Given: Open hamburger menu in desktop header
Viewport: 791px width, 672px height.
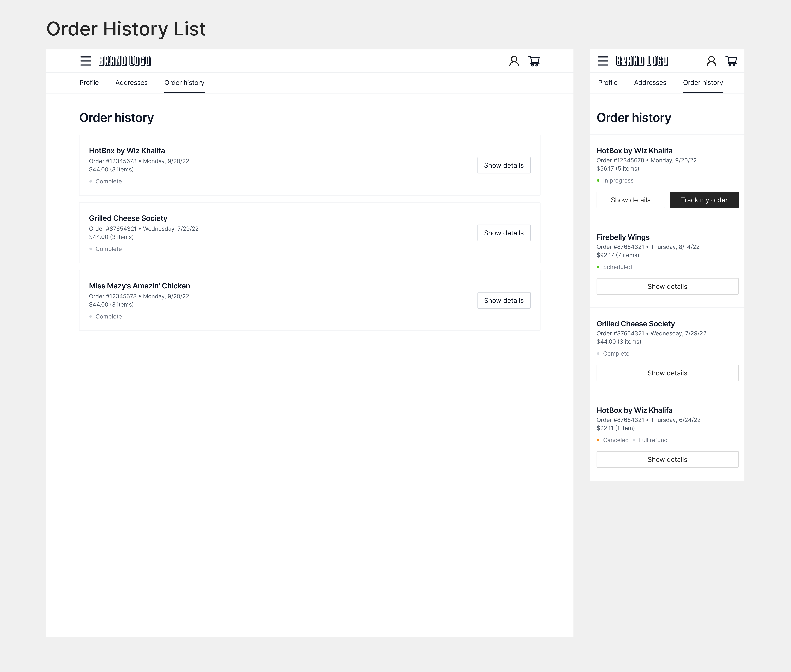Looking at the screenshot, I should pyautogui.click(x=85, y=61).
